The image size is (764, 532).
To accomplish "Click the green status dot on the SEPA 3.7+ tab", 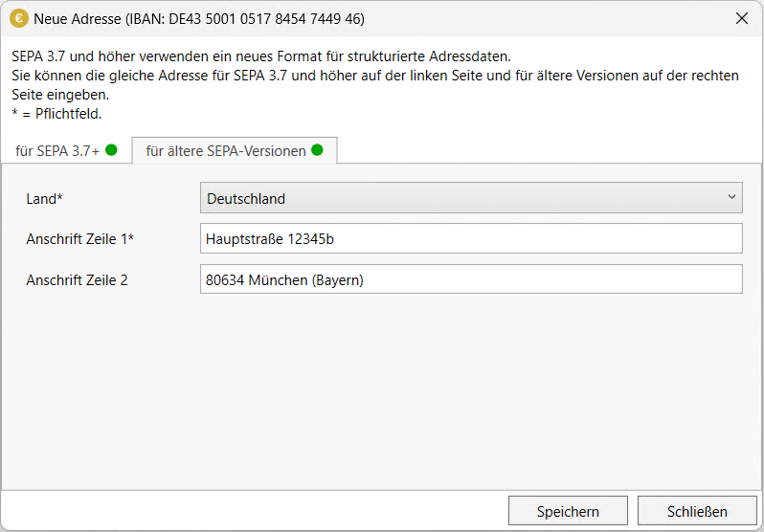I will click(111, 150).
